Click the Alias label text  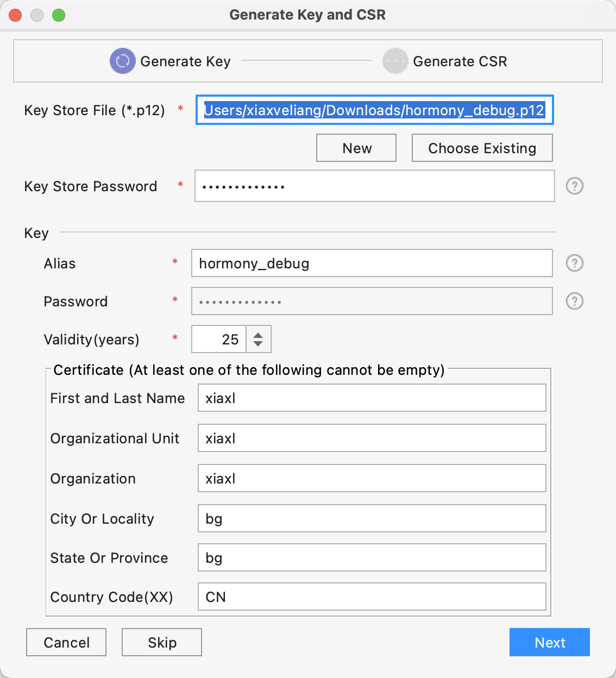point(60,263)
